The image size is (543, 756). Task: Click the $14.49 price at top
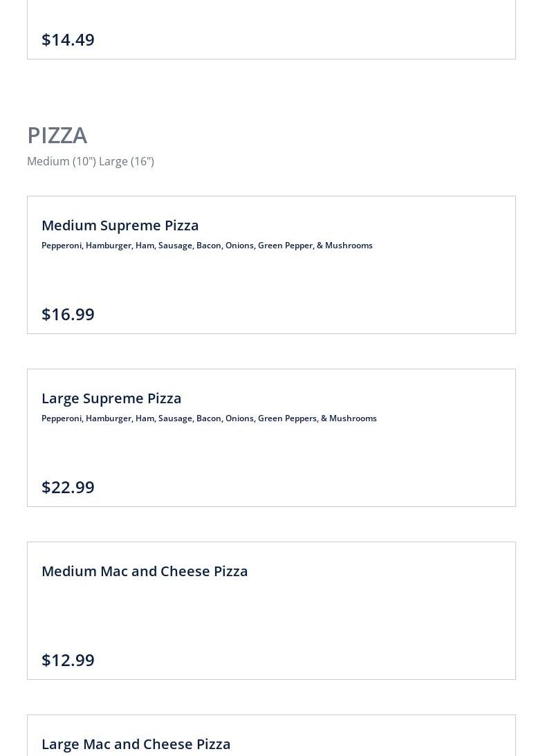click(68, 39)
